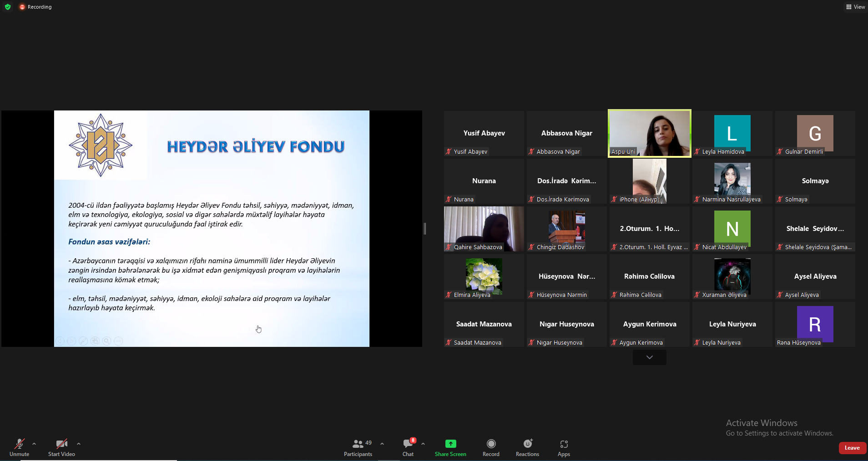Click the shared slide's Heydər Əliyev Fondu logo
868x461 pixels.
coord(101,145)
